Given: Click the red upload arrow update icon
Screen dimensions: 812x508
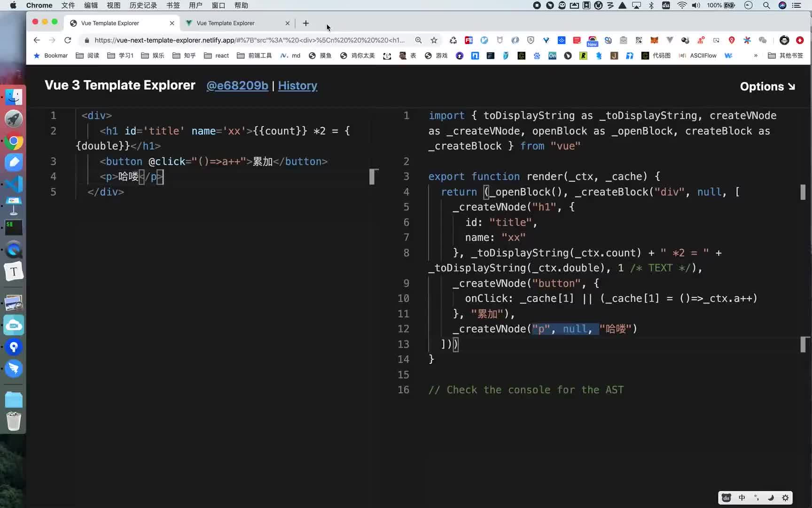Looking at the screenshot, I should click(x=800, y=40).
